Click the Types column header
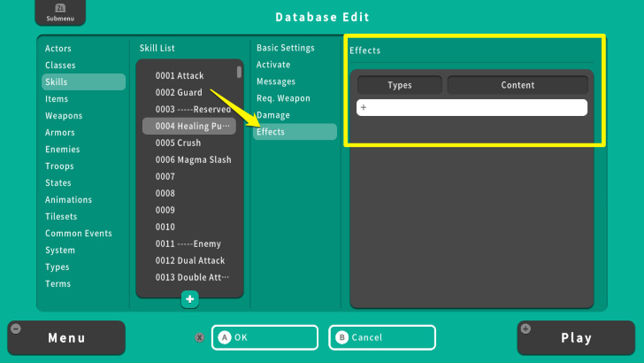Screen dimensions: 644x363 click(400, 85)
